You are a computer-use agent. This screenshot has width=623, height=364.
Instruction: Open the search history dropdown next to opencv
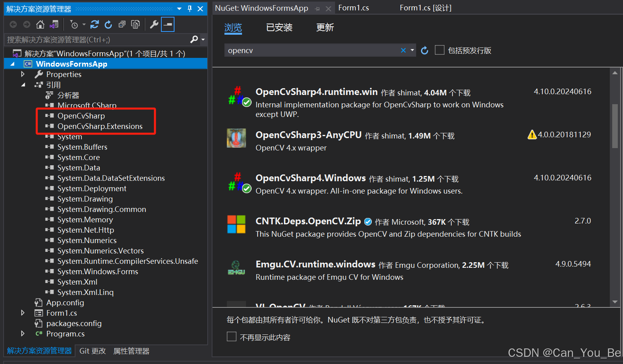(412, 50)
